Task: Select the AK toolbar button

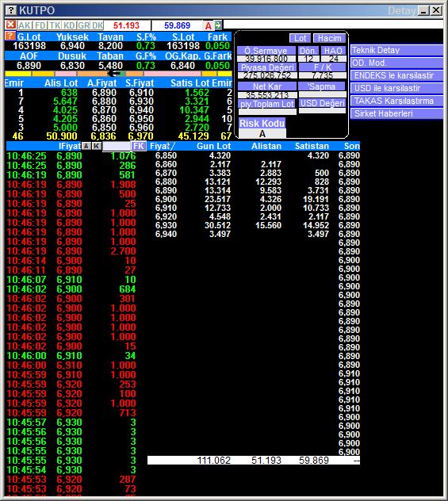Action: point(25,25)
